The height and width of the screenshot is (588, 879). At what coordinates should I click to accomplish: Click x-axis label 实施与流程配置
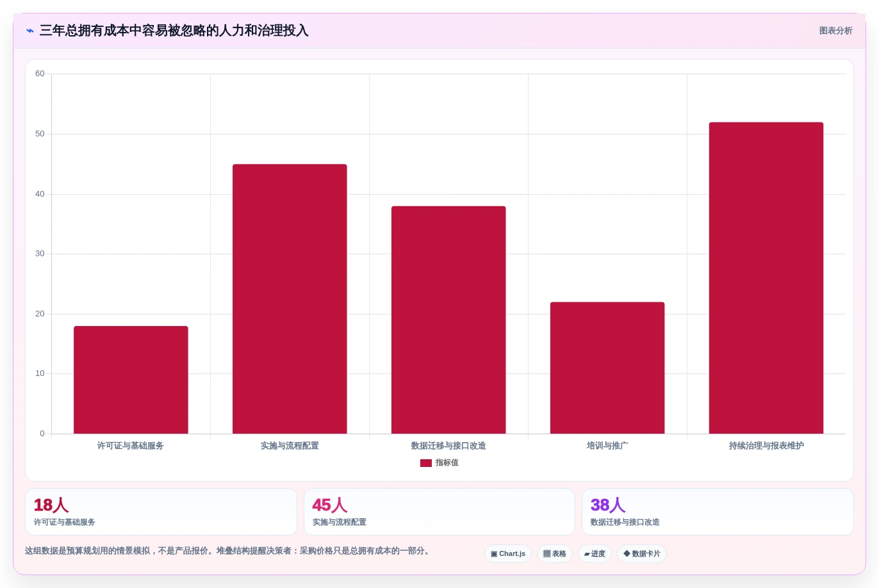290,446
